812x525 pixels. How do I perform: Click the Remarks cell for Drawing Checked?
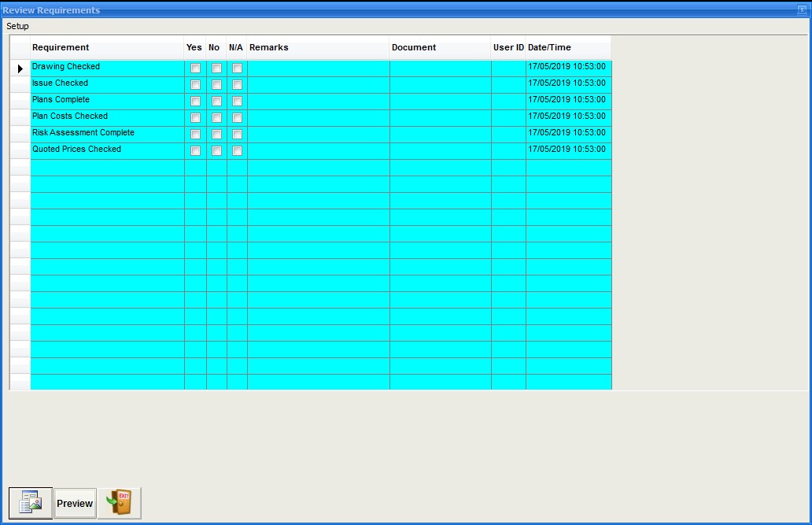pyautogui.click(x=318, y=68)
